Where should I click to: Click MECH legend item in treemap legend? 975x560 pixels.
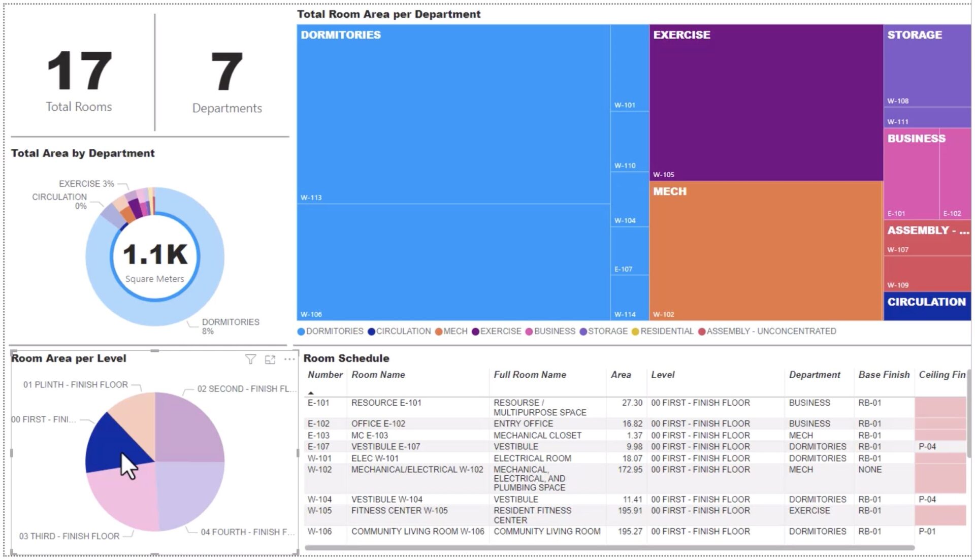[455, 332]
